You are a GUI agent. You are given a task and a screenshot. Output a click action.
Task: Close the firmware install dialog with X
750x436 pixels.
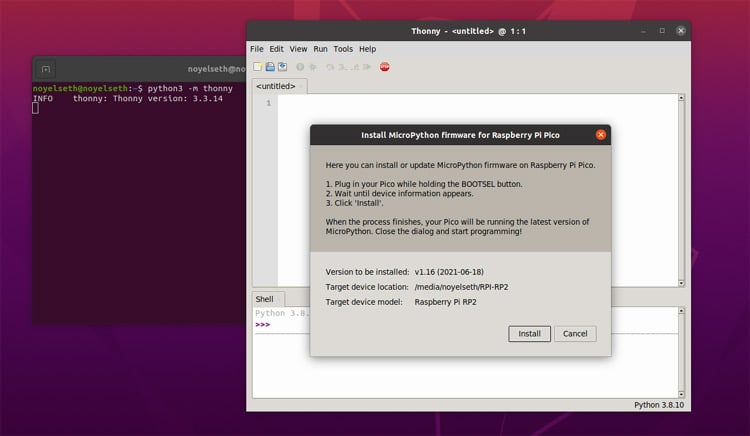600,134
